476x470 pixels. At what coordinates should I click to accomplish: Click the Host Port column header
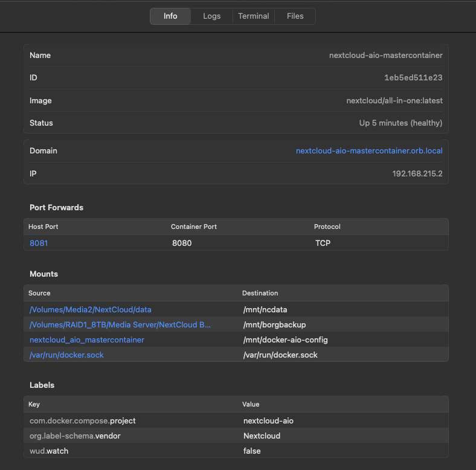(x=43, y=227)
